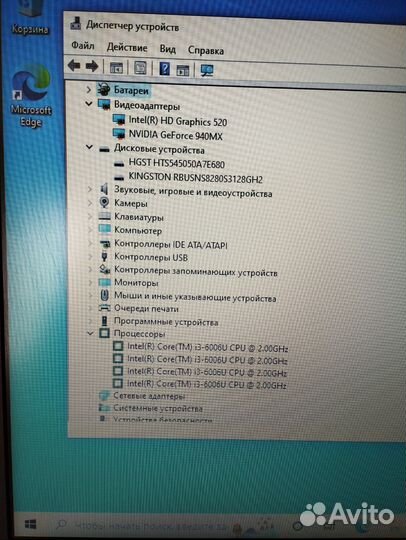406x540 pixels.
Task: Open the Windows Start menu button
Action: [x=30, y=525]
